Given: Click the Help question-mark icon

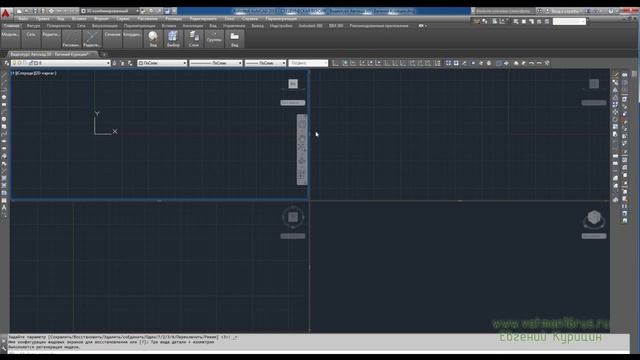Looking at the screenshot, I should point(611,11).
